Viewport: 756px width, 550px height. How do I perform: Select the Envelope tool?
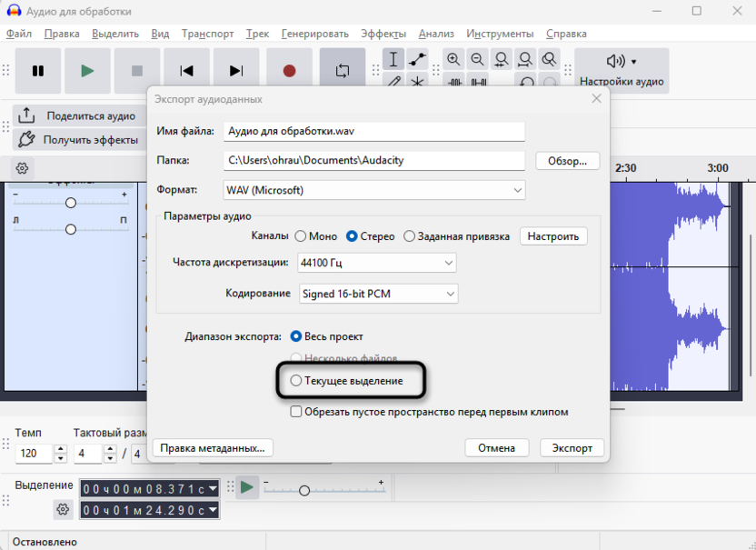pyautogui.click(x=417, y=60)
